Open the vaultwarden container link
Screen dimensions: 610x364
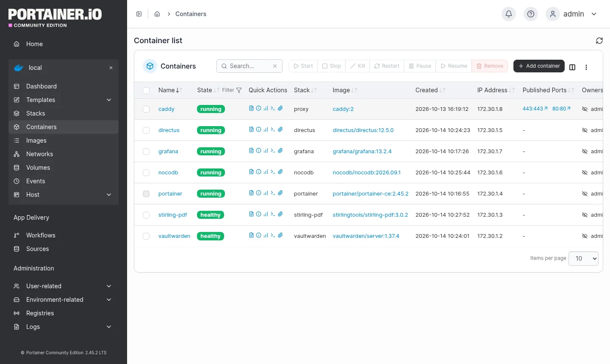coord(174,236)
